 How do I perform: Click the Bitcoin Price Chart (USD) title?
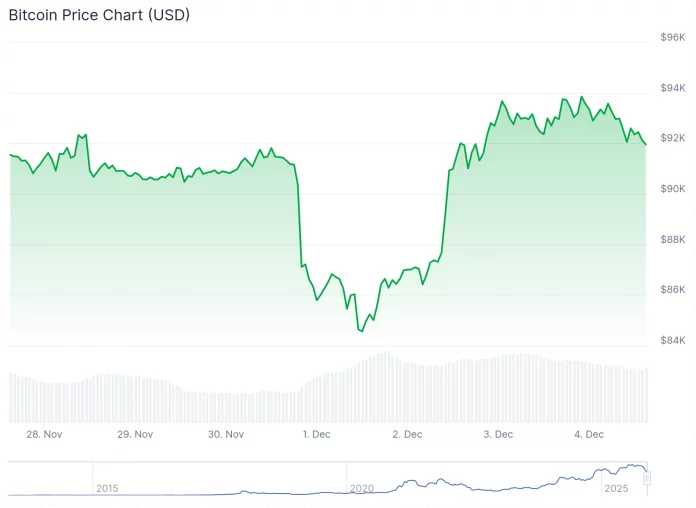[99, 15]
